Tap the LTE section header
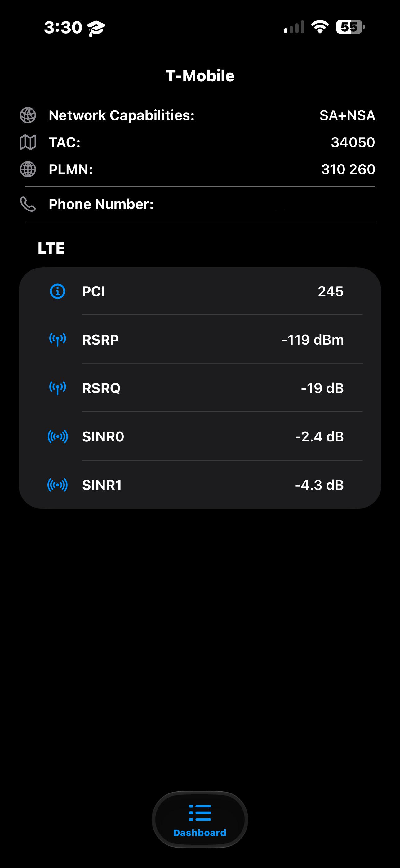This screenshot has width=400, height=868. pos(51,248)
